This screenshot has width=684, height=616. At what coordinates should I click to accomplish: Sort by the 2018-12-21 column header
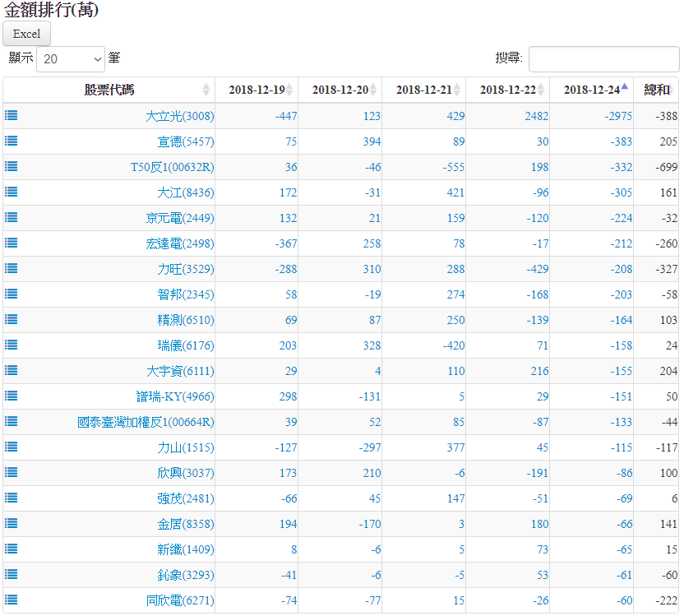[x=423, y=90]
